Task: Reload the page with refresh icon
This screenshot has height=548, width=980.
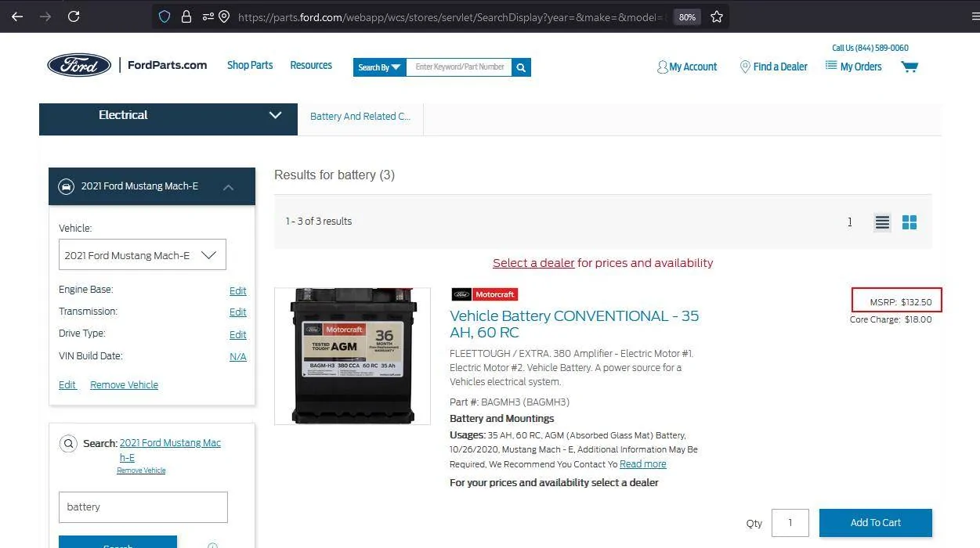Action: (x=74, y=16)
